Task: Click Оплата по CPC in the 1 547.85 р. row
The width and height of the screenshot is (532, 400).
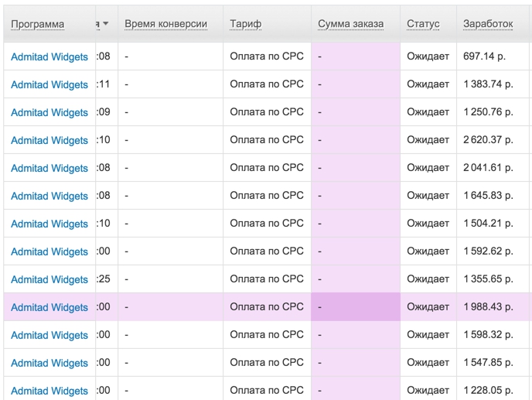Action: pyautogui.click(x=266, y=363)
